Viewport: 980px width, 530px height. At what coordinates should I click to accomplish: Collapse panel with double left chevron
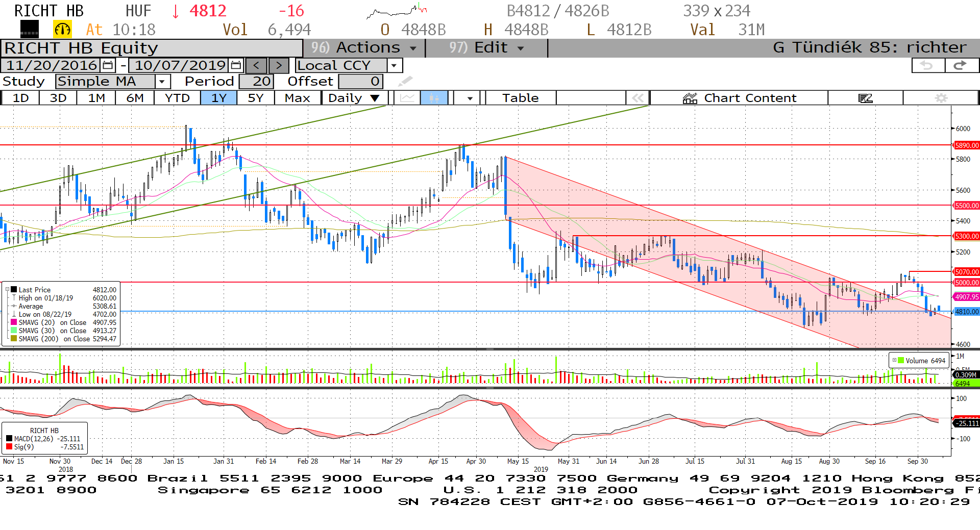[x=638, y=97]
